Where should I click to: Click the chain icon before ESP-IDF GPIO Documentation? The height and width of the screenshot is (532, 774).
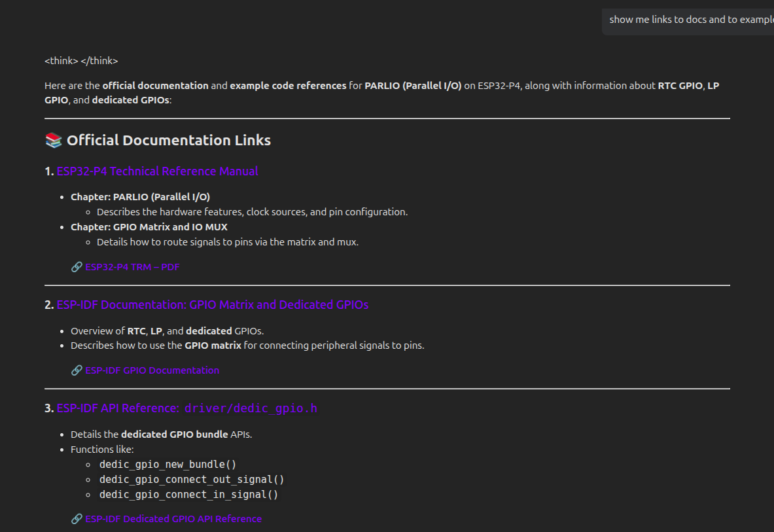[x=77, y=370]
